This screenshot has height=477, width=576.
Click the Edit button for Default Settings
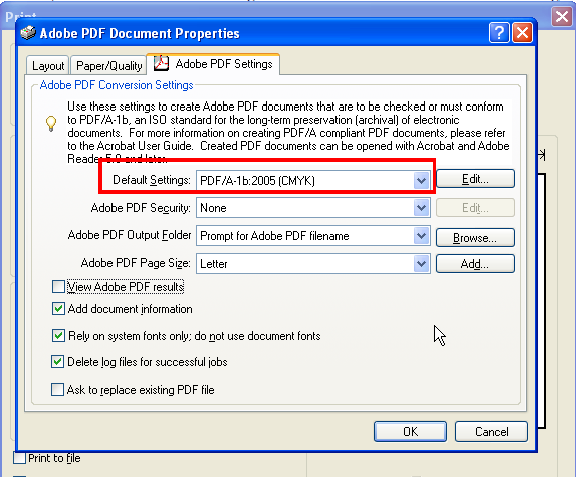(x=475, y=179)
